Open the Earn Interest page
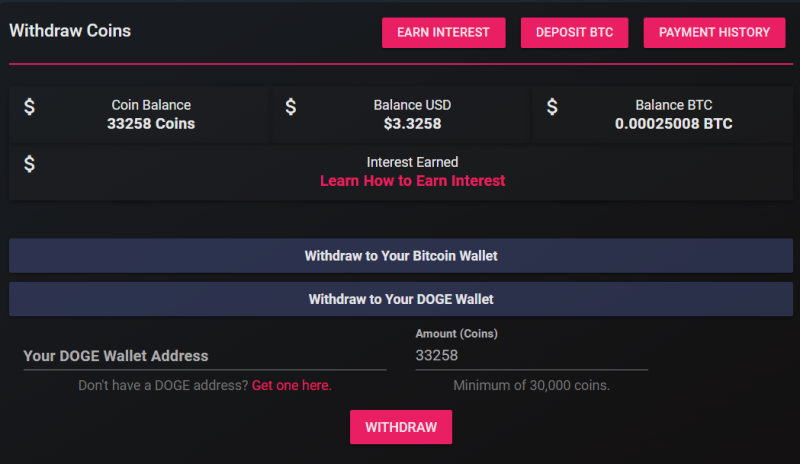The image size is (800, 464). [443, 33]
